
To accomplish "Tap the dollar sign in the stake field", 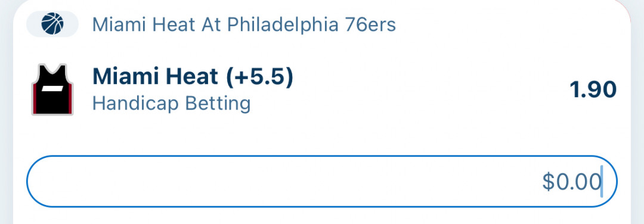I will pyautogui.click(x=548, y=182).
